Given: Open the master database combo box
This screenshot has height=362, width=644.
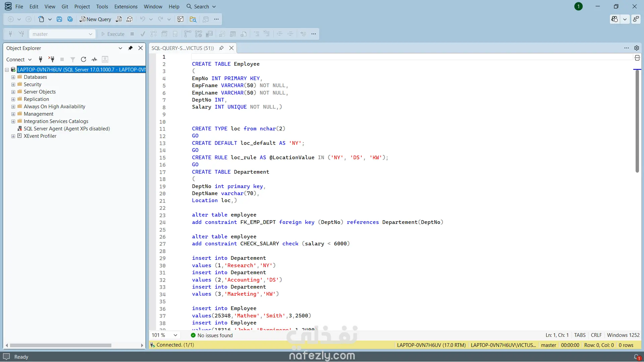Looking at the screenshot, I should click(x=62, y=34).
